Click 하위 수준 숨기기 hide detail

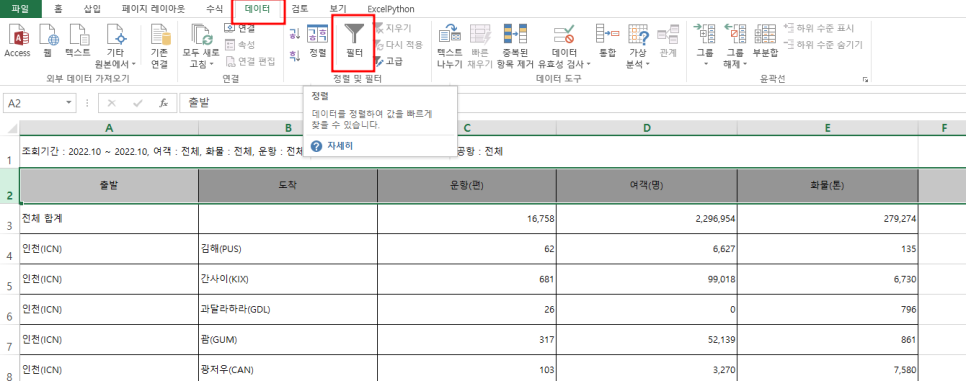823,44
